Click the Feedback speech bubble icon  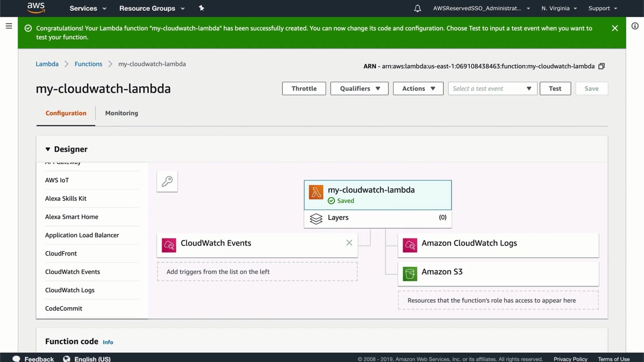[16, 359]
